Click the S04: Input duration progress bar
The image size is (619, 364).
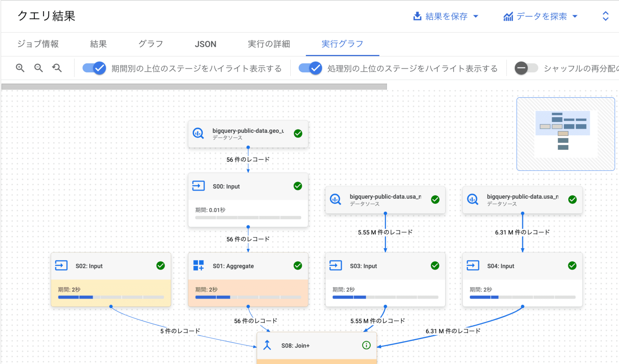click(x=523, y=297)
